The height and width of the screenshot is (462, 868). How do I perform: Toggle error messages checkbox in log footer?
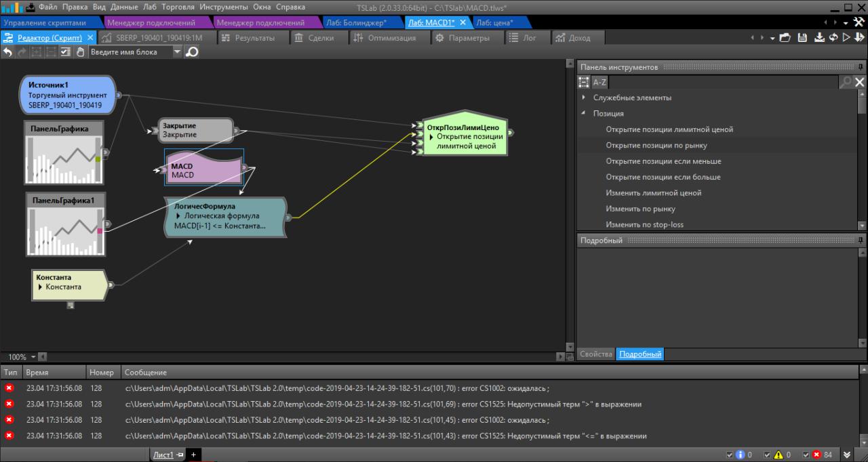806,455
